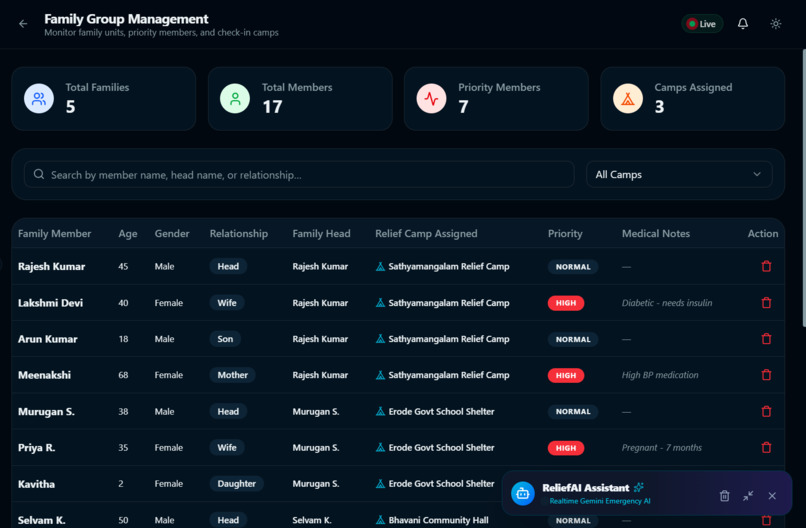Delete the Rajesh Kumar row

766,266
